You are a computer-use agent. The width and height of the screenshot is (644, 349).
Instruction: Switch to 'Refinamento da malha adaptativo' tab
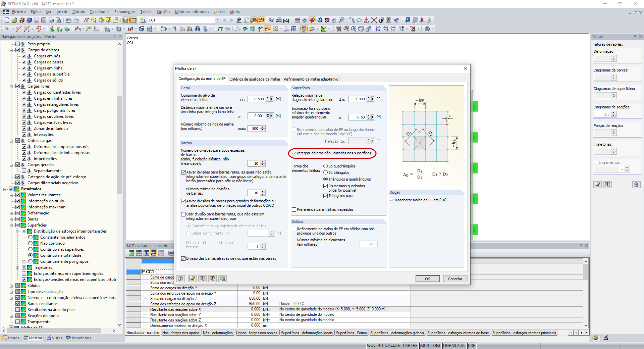[311, 79]
